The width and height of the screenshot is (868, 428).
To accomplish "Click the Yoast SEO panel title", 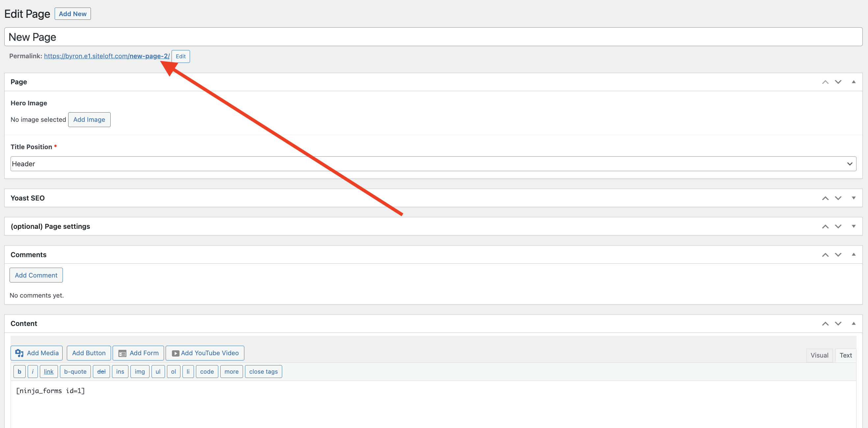I will click(x=28, y=198).
